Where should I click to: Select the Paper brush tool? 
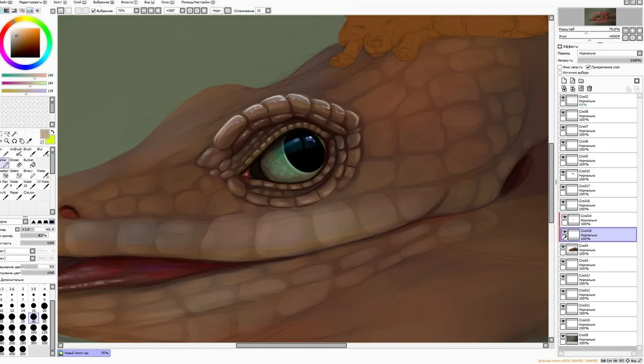(x=17, y=196)
